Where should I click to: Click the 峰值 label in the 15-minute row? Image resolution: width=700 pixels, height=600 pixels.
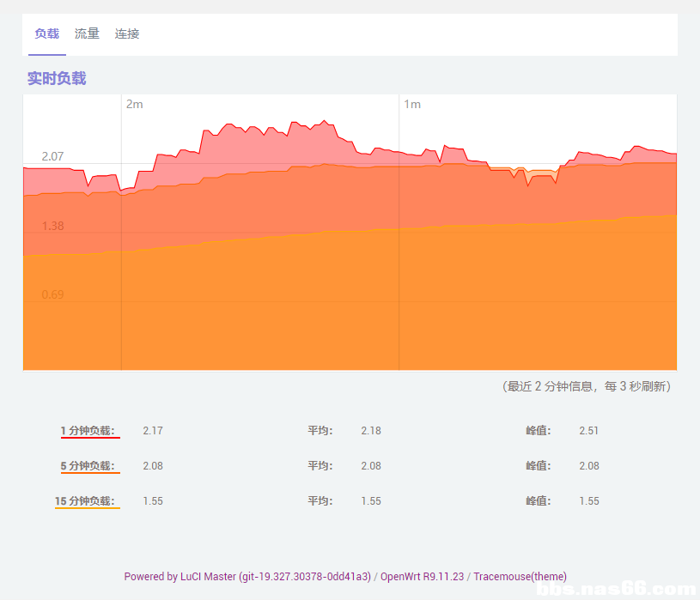(x=539, y=501)
